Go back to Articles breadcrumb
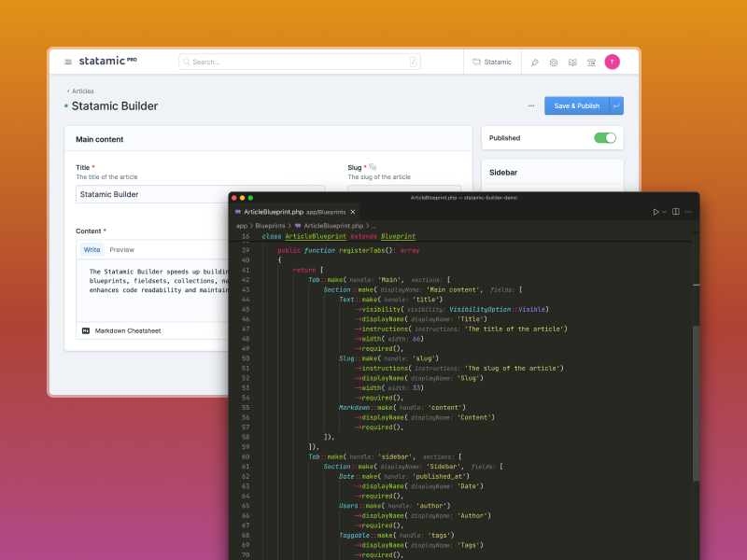 tap(80, 91)
